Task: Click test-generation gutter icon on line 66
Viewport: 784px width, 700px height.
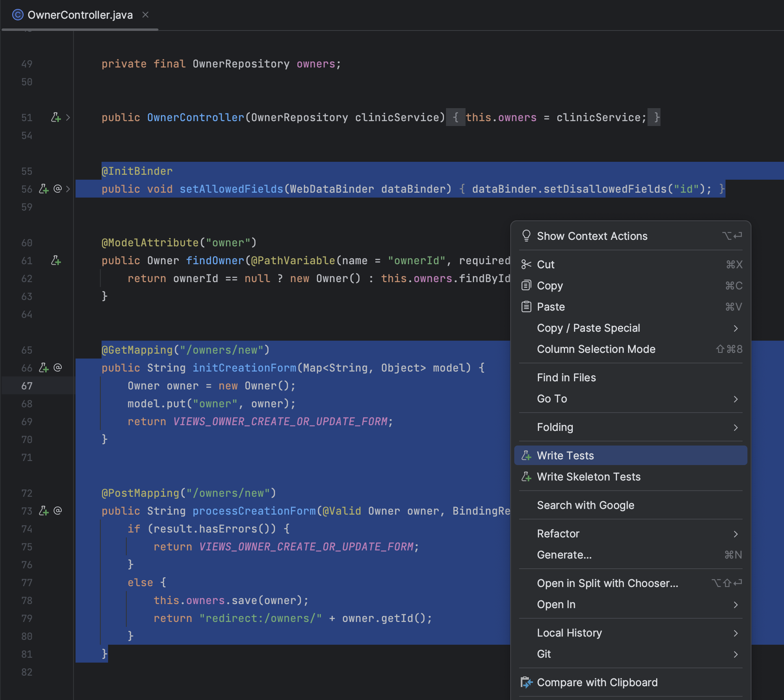Action: coord(44,368)
